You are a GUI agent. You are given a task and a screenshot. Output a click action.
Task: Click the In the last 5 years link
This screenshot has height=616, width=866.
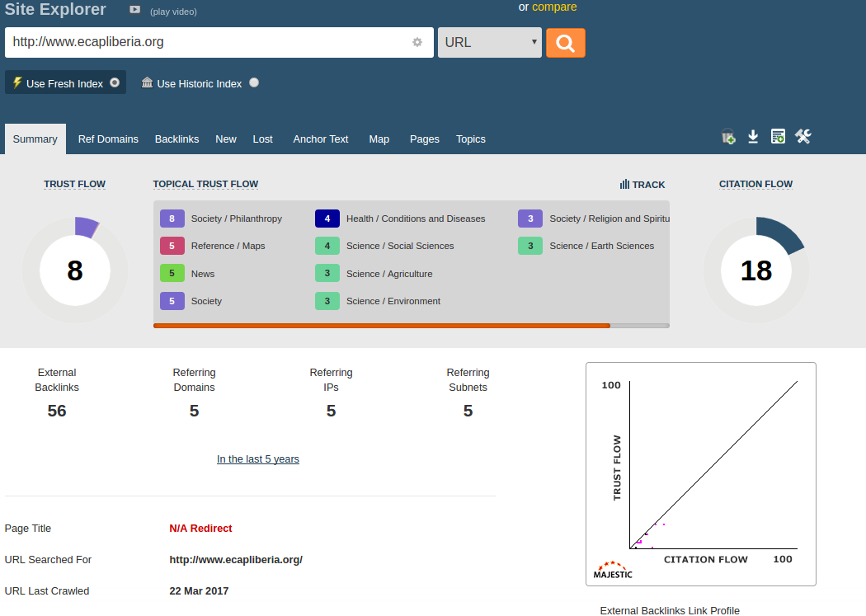(x=258, y=459)
